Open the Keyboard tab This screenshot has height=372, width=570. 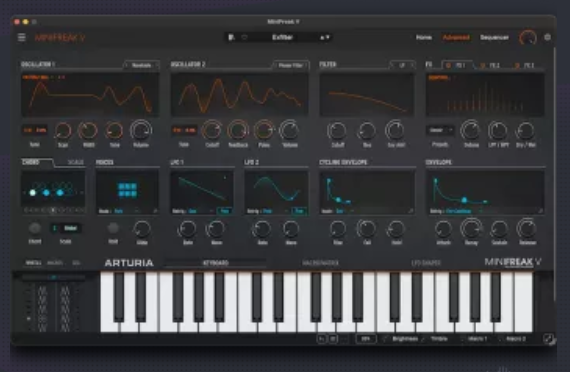tap(215, 263)
